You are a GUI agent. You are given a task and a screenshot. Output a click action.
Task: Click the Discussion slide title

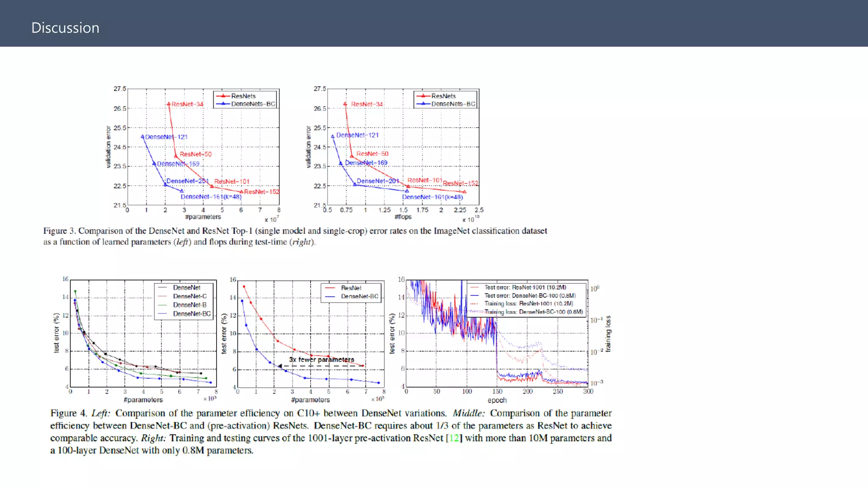coord(65,28)
